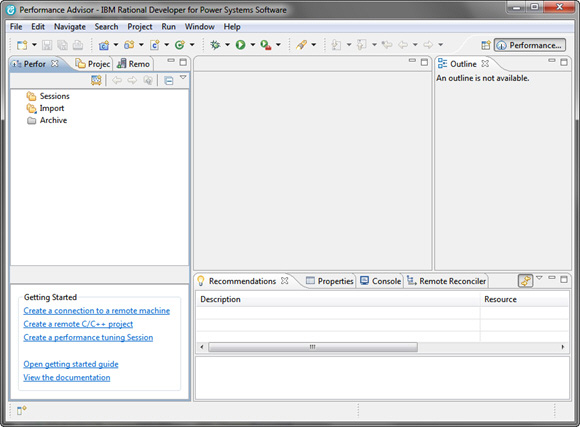Click the first icon in Performance view toolbar

[x=96, y=80]
